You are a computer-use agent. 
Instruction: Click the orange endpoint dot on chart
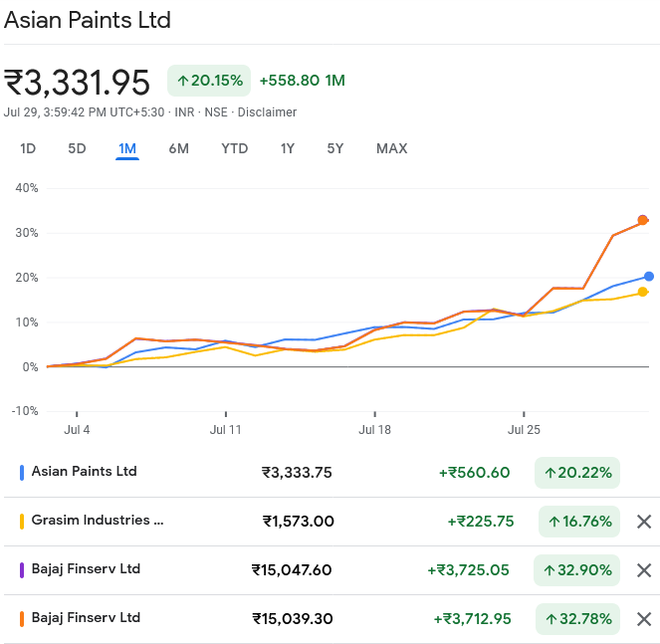(x=643, y=220)
